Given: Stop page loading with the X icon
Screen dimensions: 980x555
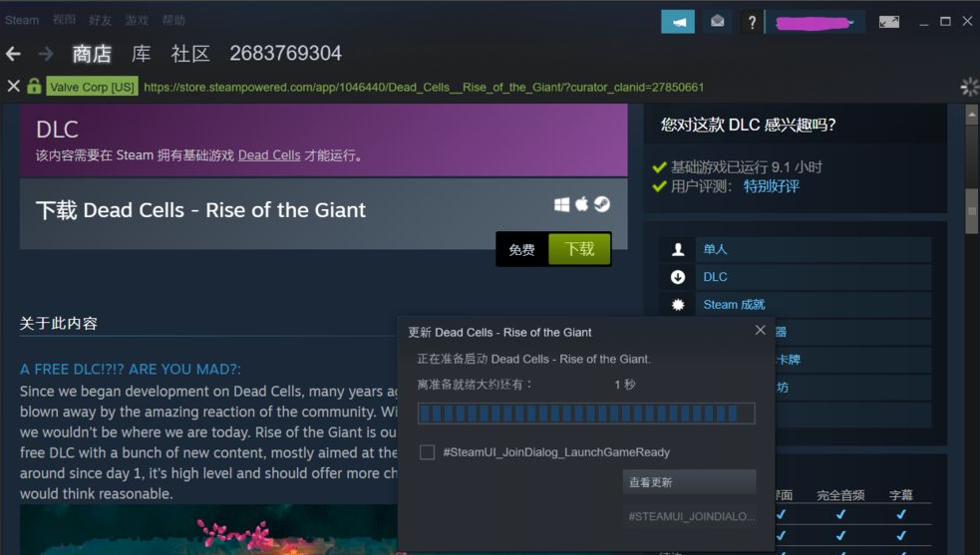Looking at the screenshot, I should click(x=13, y=87).
